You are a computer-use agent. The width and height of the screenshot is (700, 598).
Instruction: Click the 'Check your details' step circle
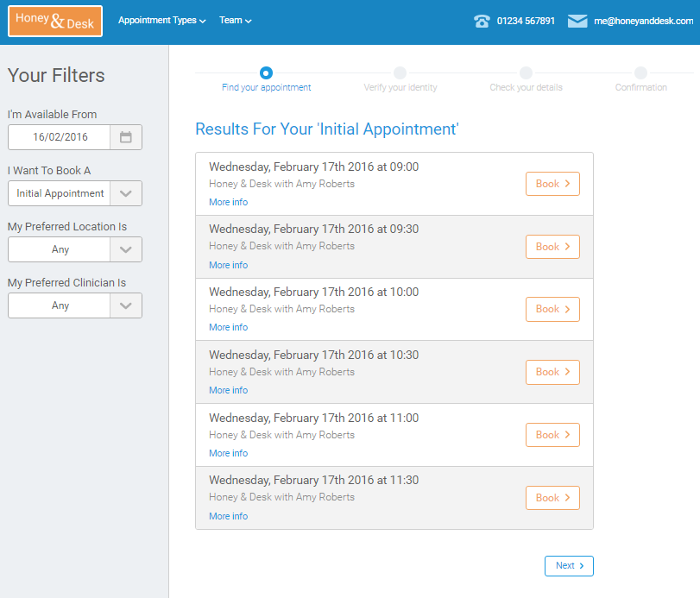point(526,73)
